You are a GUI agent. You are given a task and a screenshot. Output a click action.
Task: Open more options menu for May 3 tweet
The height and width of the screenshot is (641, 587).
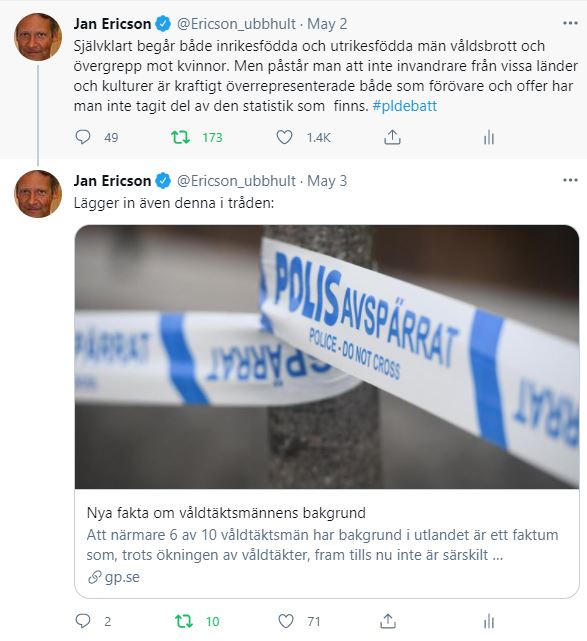pos(570,180)
